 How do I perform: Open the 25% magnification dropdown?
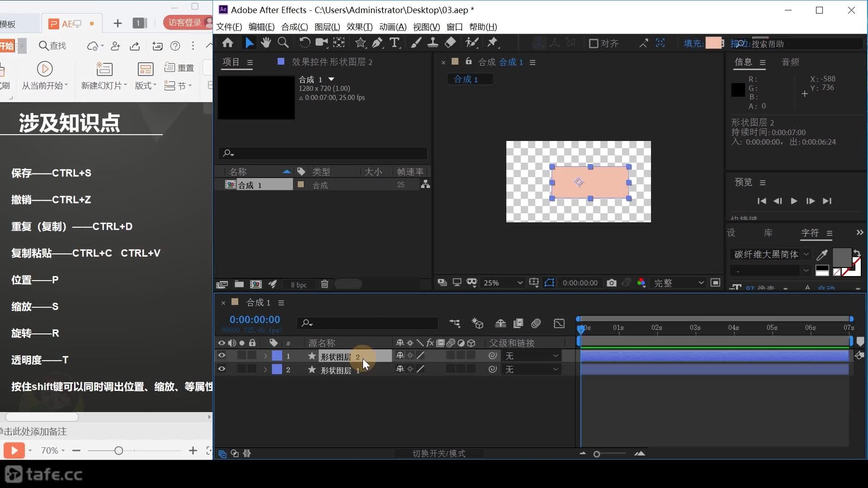[503, 283]
